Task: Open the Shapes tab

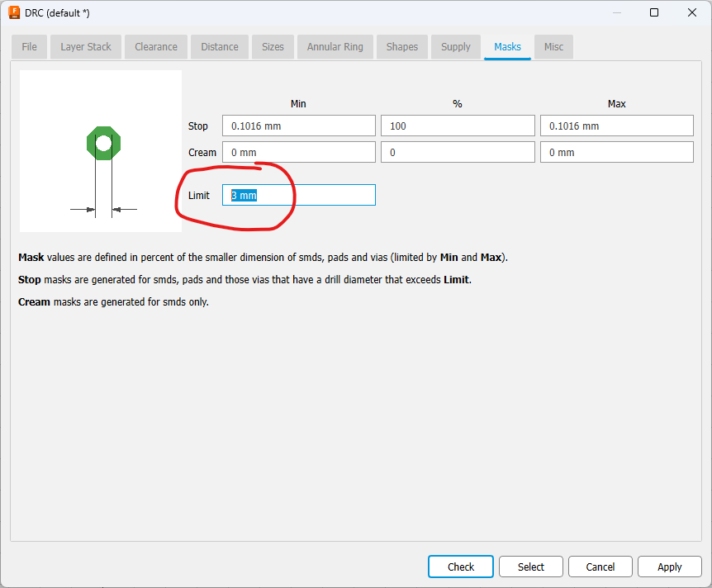Action: (401, 47)
